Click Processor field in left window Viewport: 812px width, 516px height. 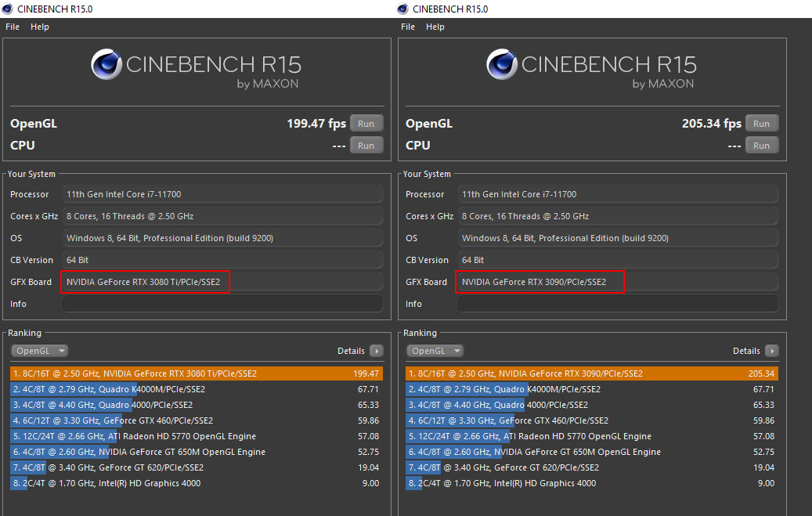[222, 194]
